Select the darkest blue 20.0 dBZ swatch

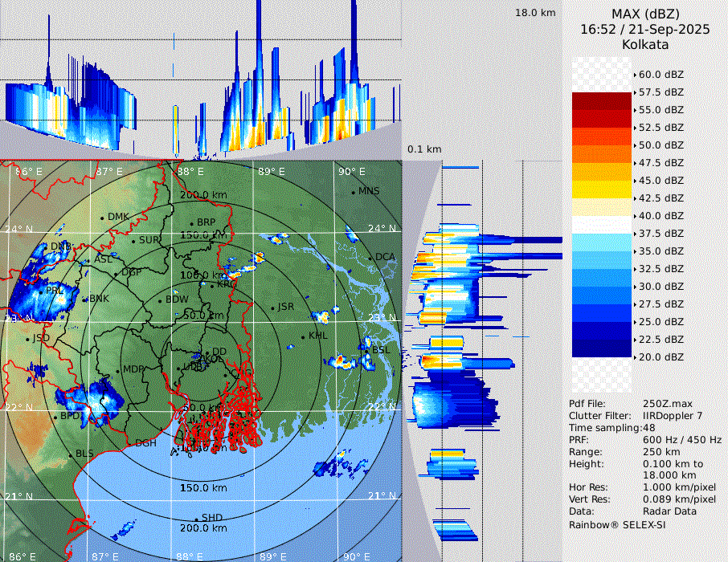tap(602, 348)
